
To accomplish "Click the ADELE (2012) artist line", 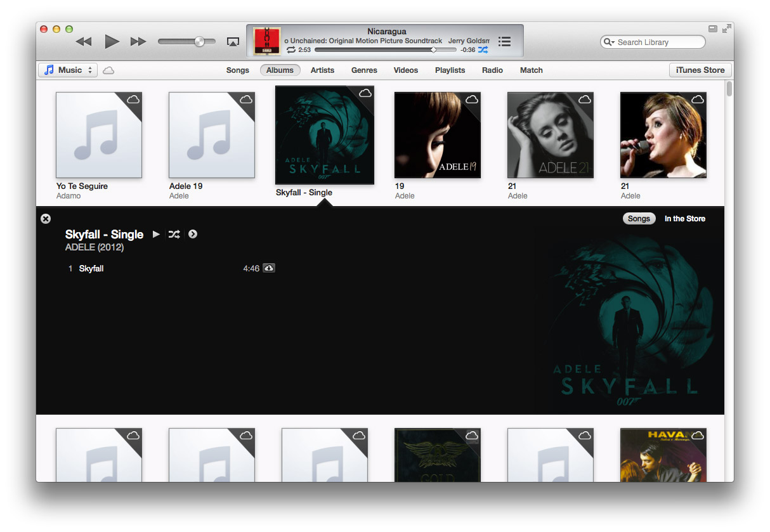I will click(x=95, y=247).
